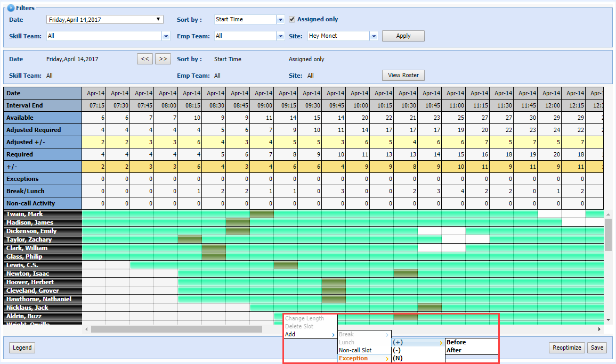Choose Non-call Slot from context menu

point(355,350)
